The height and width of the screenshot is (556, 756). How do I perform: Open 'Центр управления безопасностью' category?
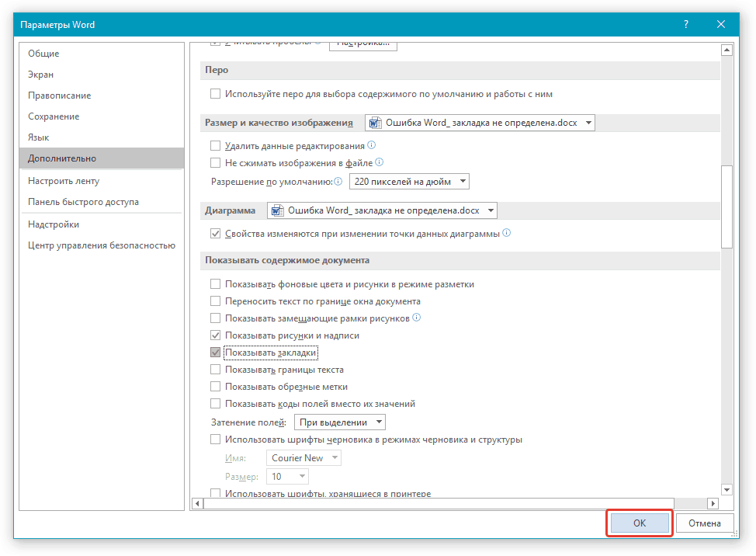click(102, 245)
